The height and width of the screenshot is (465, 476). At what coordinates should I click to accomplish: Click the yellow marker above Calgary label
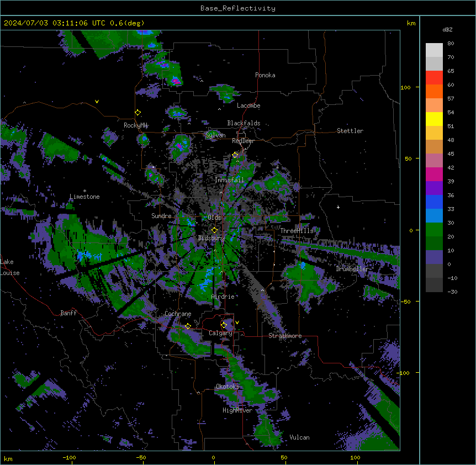224,325
